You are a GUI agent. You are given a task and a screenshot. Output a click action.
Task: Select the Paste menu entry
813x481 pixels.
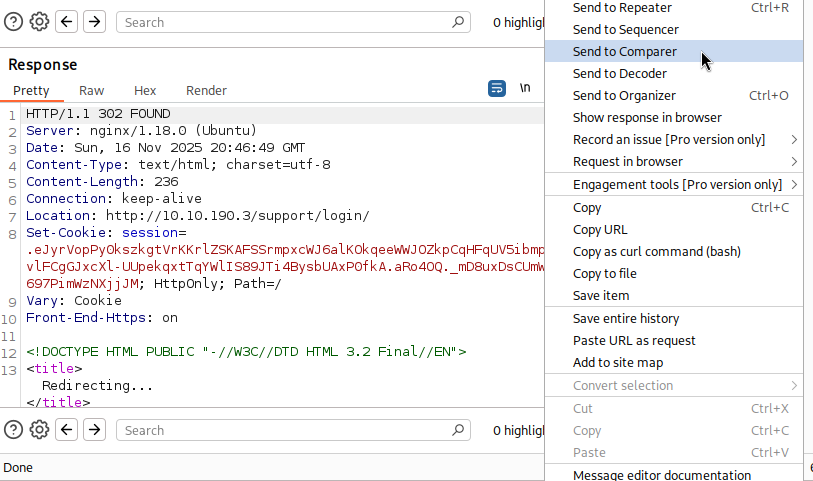click(674, 452)
